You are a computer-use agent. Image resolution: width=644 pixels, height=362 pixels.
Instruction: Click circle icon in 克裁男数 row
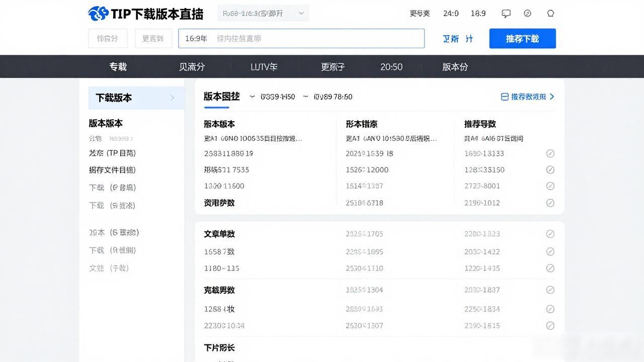[550, 290]
